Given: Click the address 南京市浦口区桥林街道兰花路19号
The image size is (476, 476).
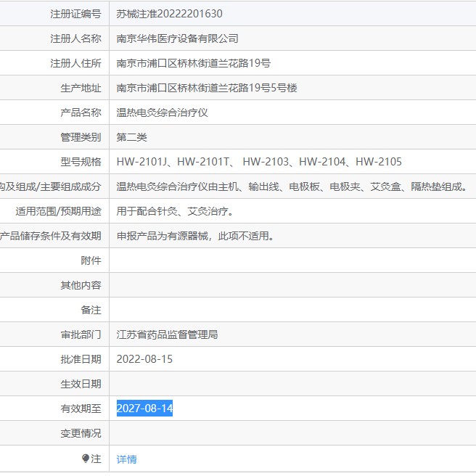Looking at the screenshot, I should click(x=193, y=63).
